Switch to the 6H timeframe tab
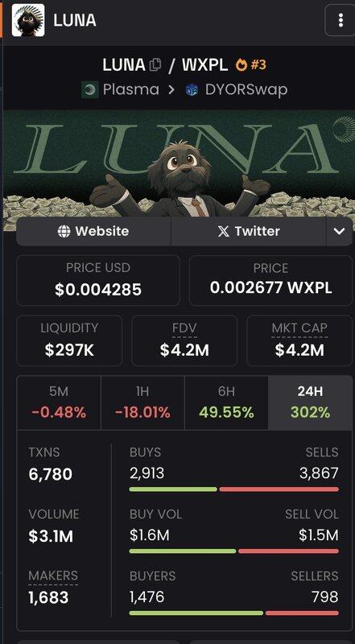This screenshot has width=355, height=644. pos(226,402)
